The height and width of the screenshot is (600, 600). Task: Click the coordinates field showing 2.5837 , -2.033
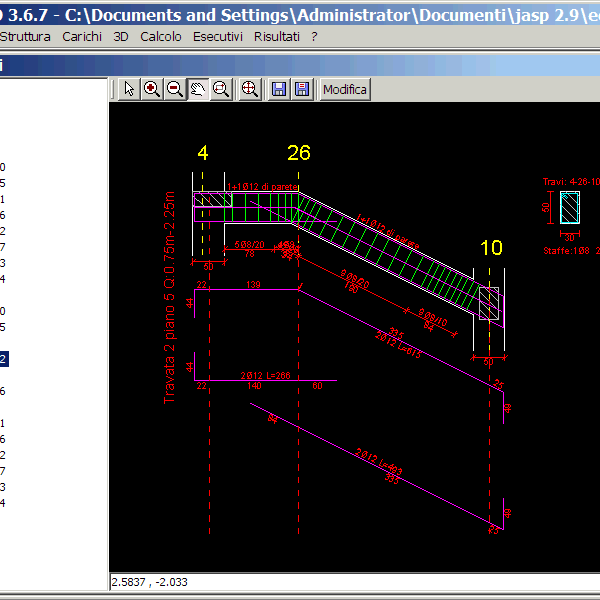pos(355,582)
